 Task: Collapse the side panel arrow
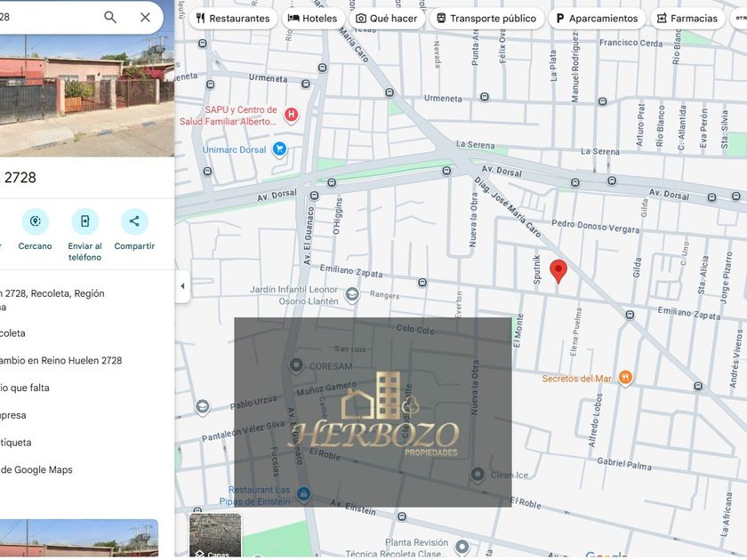coord(182,286)
